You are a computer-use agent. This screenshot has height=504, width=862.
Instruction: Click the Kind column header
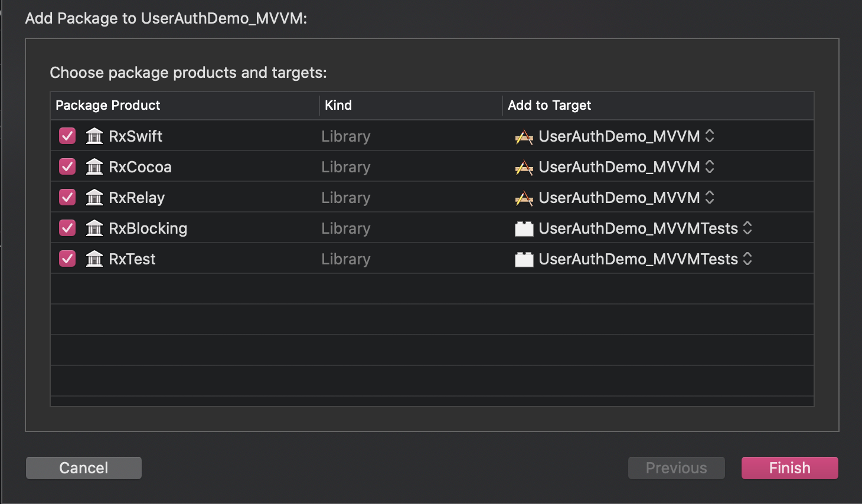[411, 106]
